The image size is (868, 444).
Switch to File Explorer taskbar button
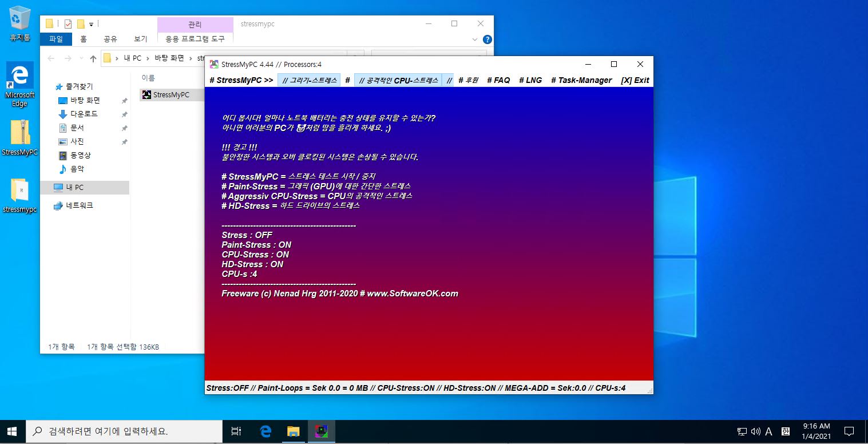coord(294,431)
